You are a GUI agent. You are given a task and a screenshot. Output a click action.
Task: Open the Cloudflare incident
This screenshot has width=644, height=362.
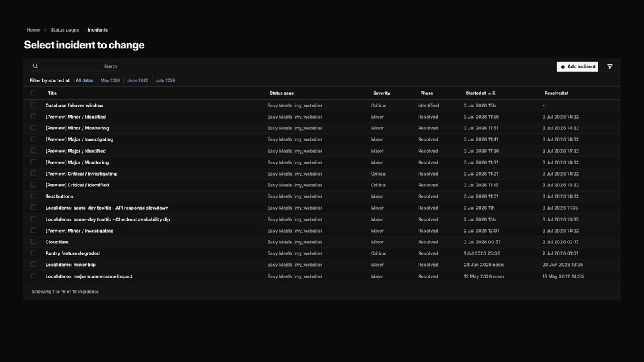click(x=57, y=242)
